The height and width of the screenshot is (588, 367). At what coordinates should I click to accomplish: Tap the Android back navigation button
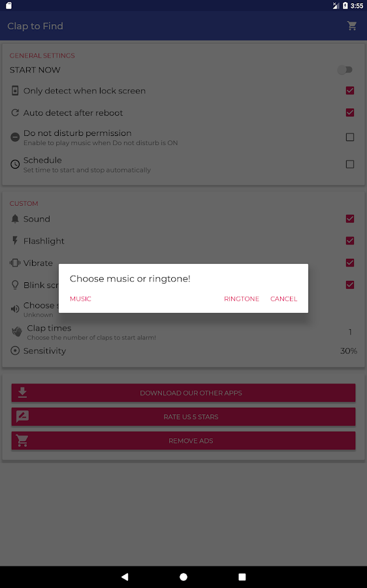[x=125, y=577]
